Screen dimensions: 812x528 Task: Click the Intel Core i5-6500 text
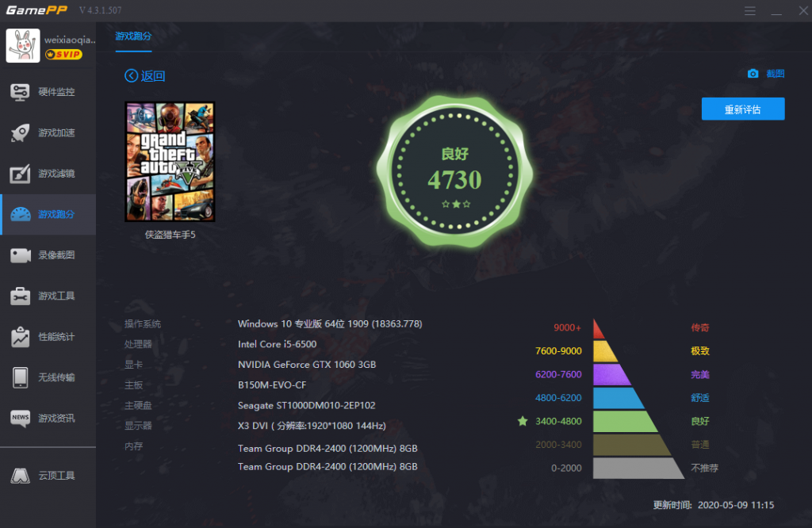tap(277, 344)
